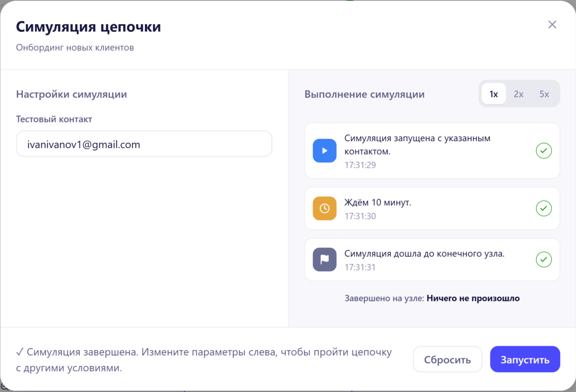Click the test contact email field
The height and width of the screenshot is (392, 576).
(x=144, y=144)
